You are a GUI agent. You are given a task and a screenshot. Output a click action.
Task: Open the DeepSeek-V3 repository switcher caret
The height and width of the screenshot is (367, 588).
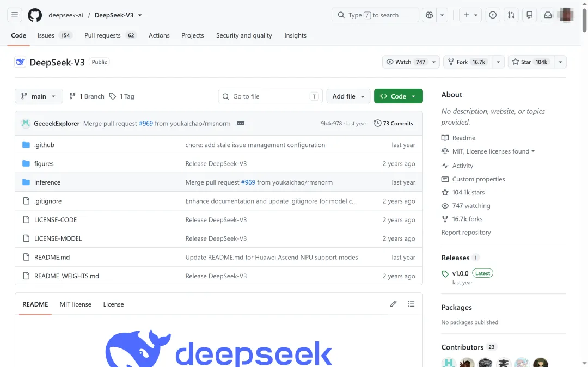pyautogui.click(x=140, y=15)
